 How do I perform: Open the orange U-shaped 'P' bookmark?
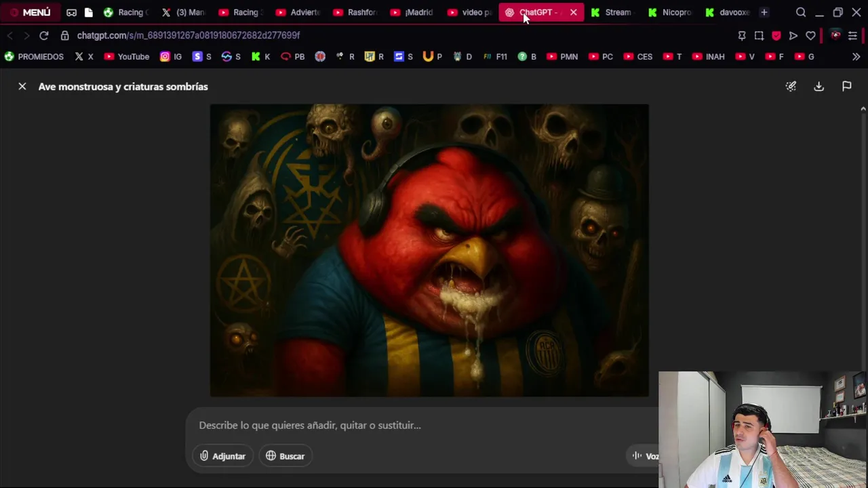point(433,57)
